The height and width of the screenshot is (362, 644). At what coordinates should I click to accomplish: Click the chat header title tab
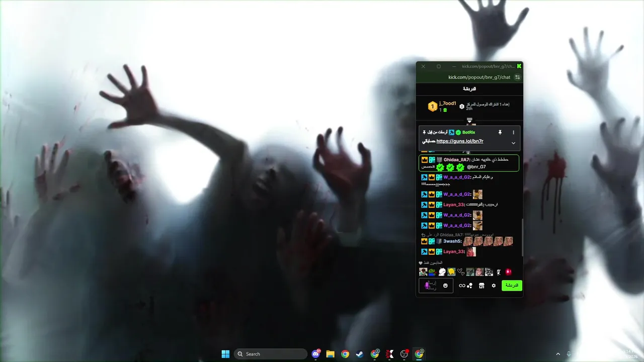469,88
